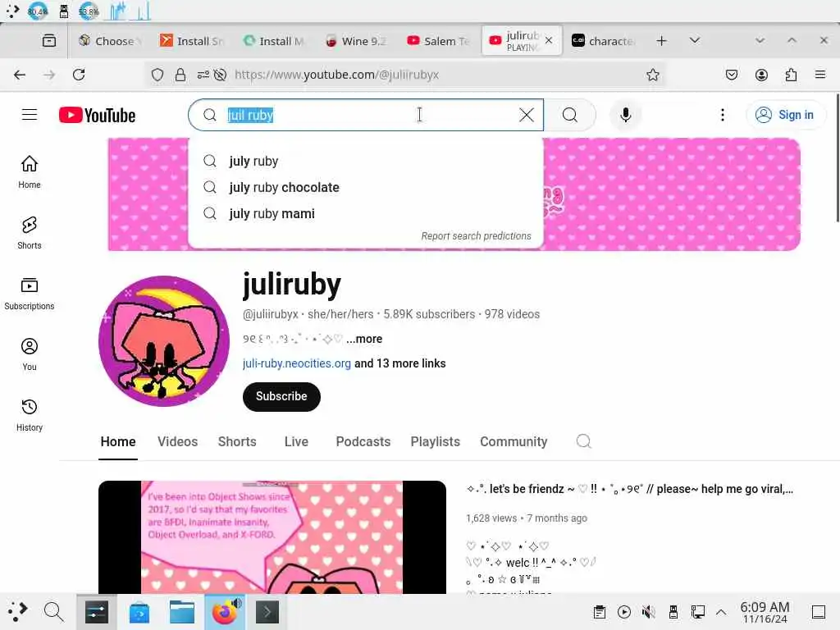840x630 pixels.
Task: Click the page vertical scrollbar
Action: (838, 157)
